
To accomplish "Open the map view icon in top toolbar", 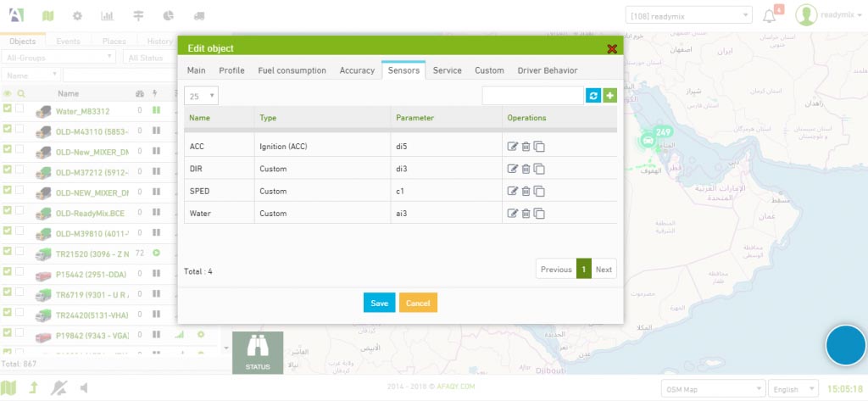I will 48,16.
